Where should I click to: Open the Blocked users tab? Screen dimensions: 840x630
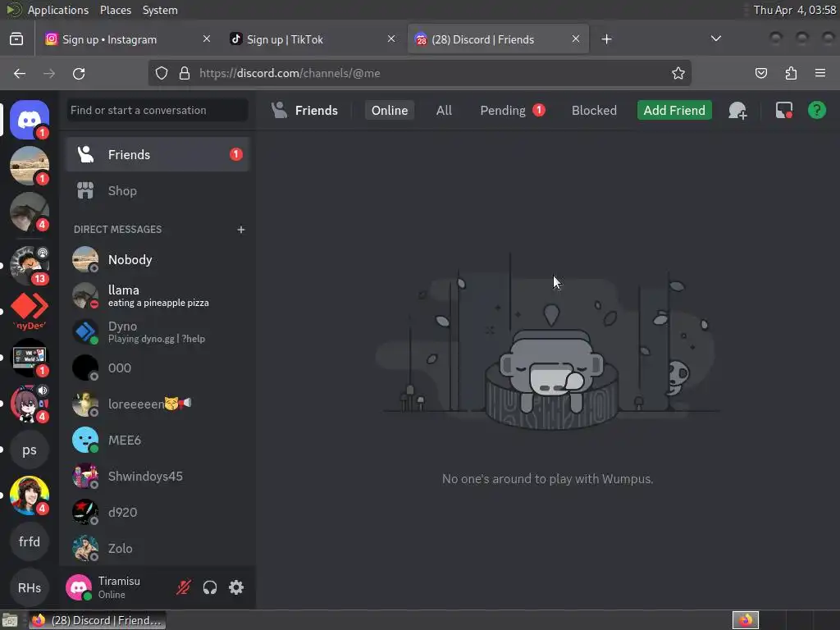pos(594,111)
